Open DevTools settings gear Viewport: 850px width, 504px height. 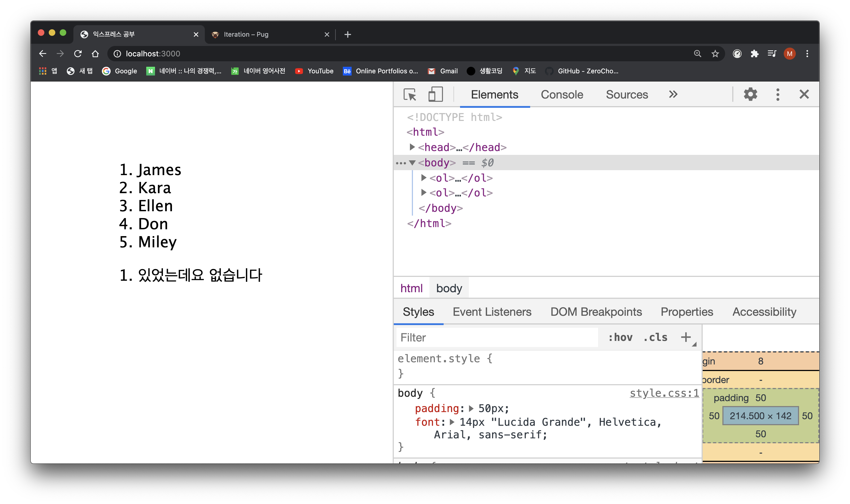pos(750,94)
